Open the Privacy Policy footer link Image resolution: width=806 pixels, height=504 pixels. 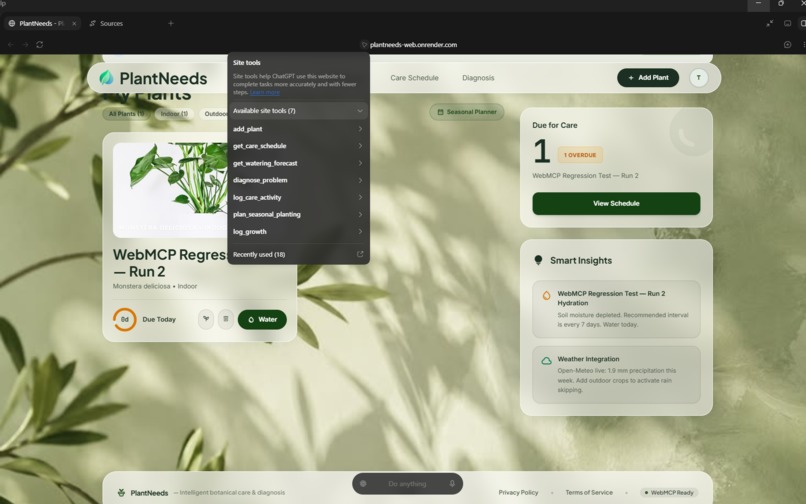click(x=518, y=492)
